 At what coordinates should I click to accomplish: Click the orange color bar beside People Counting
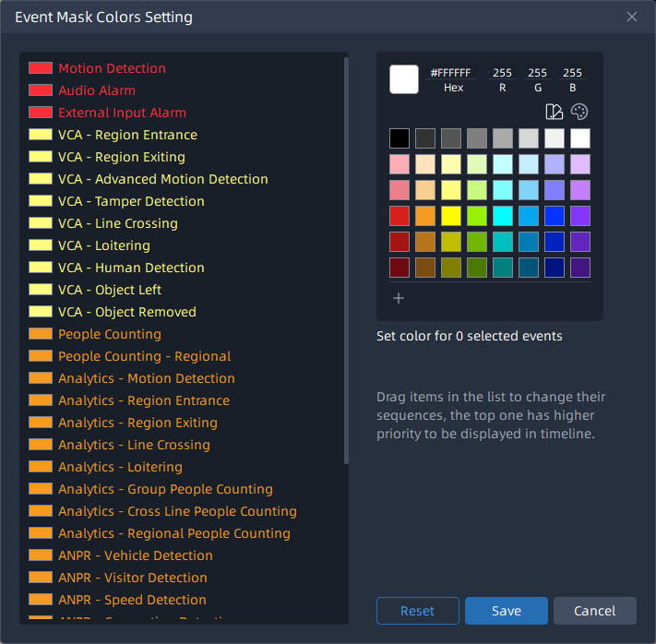pos(40,334)
